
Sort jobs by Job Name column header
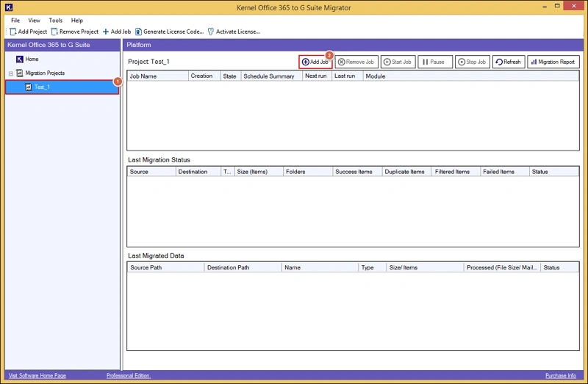[x=143, y=76]
